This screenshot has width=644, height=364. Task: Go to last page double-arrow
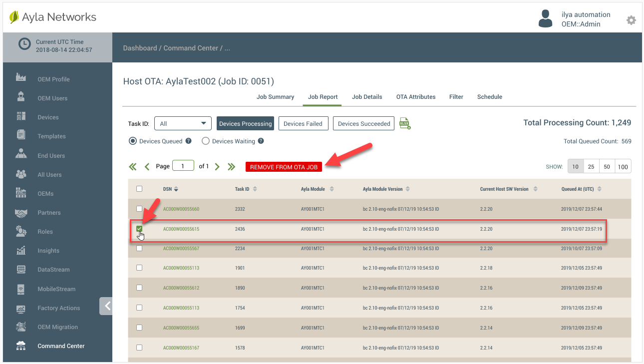pos(231,167)
